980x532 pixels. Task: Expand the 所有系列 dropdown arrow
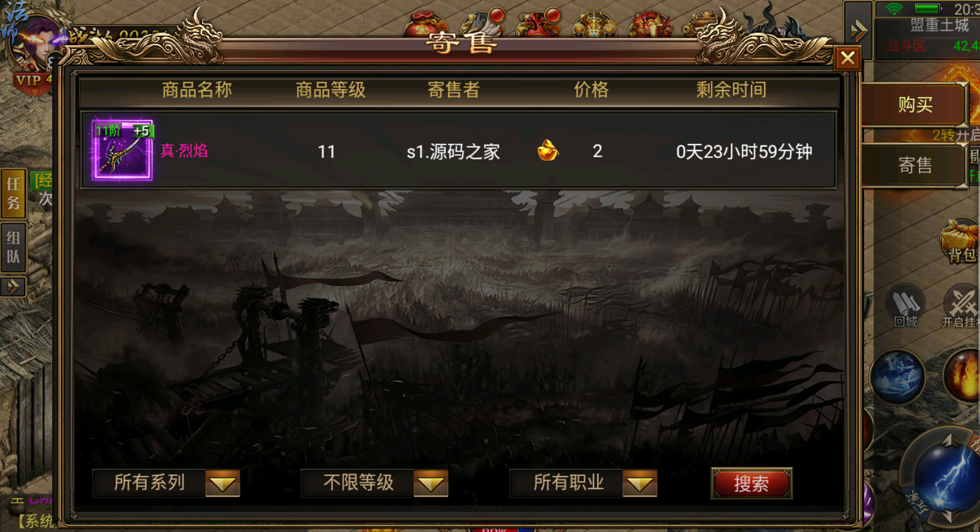(x=223, y=483)
